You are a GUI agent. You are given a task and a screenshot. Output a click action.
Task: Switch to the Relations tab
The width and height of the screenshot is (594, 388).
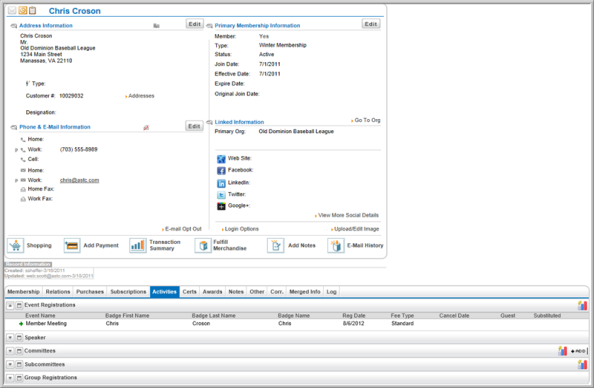tap(58, 292)
